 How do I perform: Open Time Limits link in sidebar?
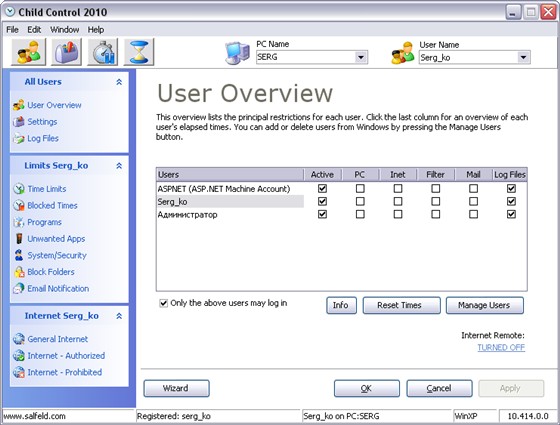(47, 189)
